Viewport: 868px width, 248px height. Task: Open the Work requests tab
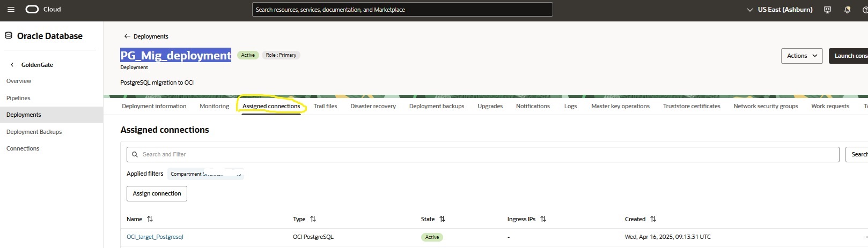click(x=830, y=106)
